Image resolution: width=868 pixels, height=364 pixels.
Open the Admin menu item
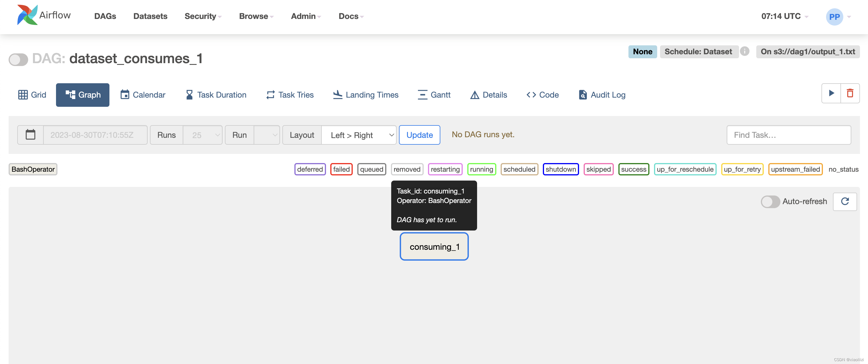pyautogui.click(x=303, y=16)
